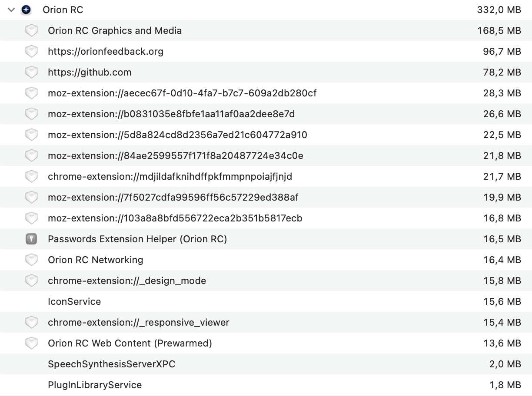
Task: Select the moz-extension://aecec67f process row
Action: pos(182,93)
